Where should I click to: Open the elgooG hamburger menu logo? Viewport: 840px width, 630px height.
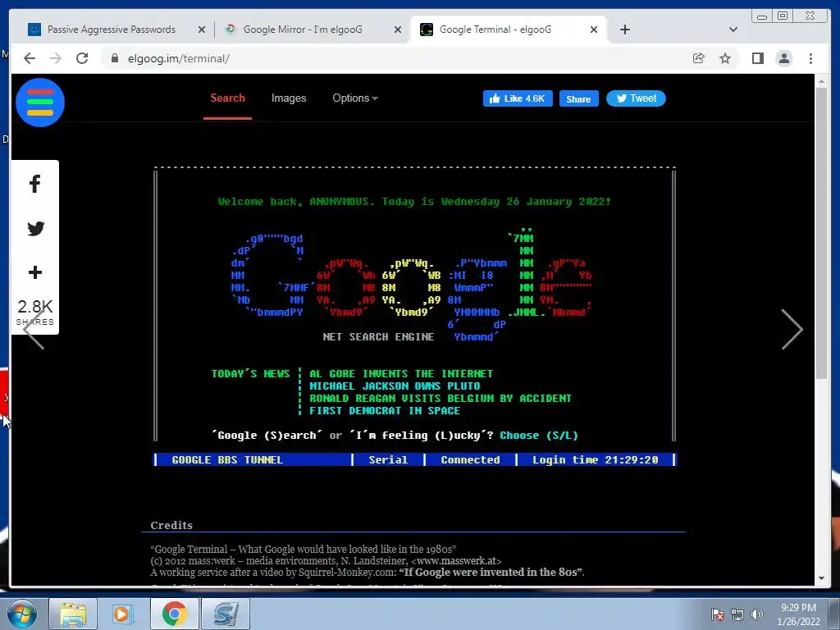(40, 103)
